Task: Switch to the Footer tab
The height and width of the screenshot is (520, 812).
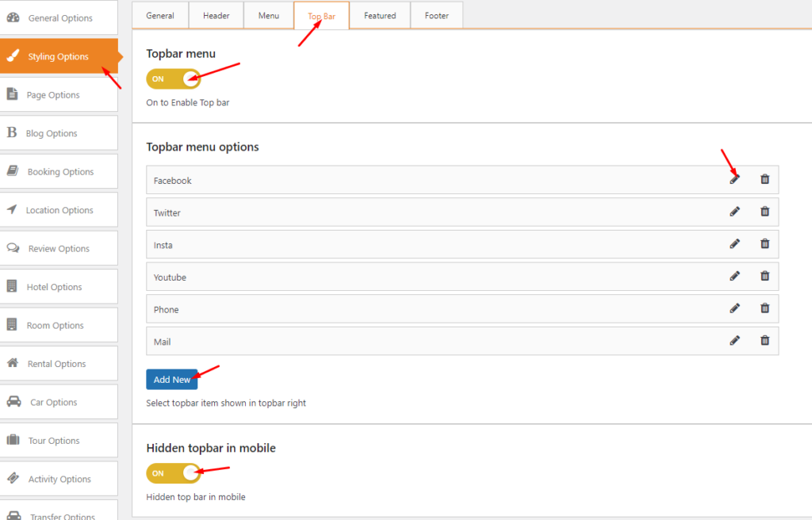Action: pyautogui.click(x=436, y=14)
